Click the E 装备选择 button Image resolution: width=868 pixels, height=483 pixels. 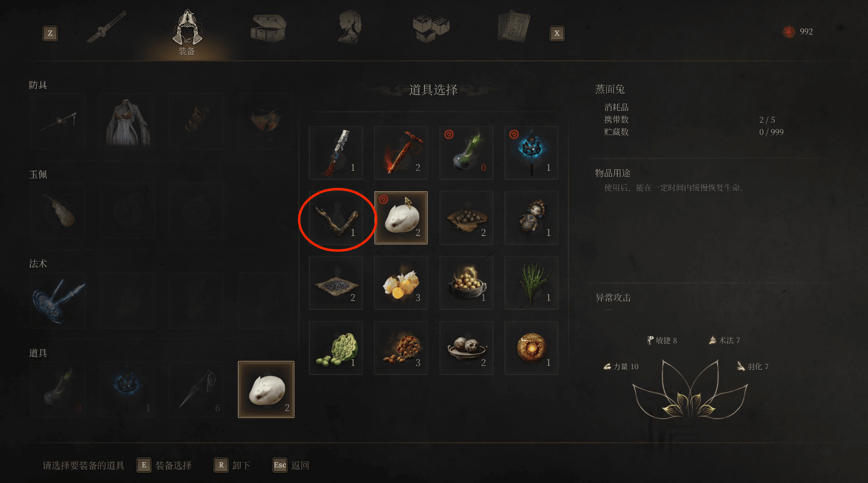[x=164, y=465]
